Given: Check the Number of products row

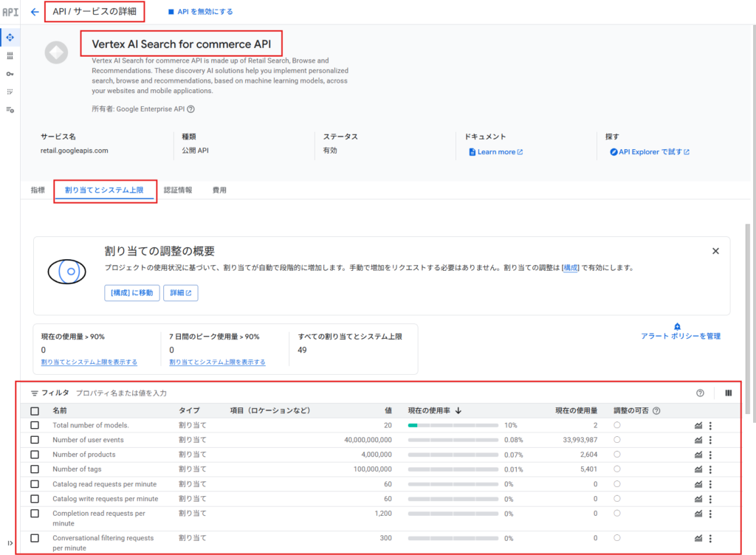Looking at the screenshot, I should (x=35, y=455).
